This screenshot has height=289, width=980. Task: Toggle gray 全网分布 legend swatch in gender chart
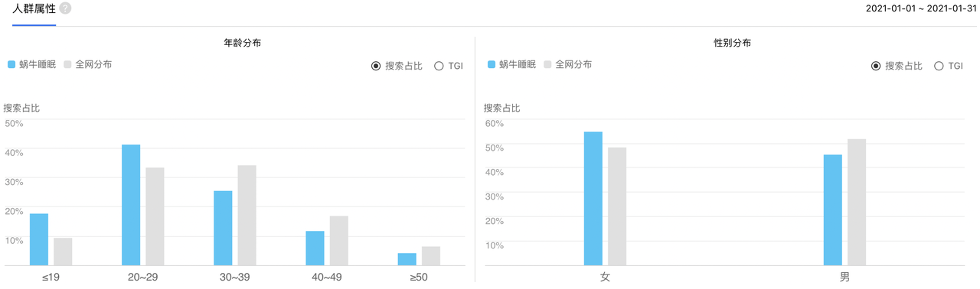(x=547, y=65)
